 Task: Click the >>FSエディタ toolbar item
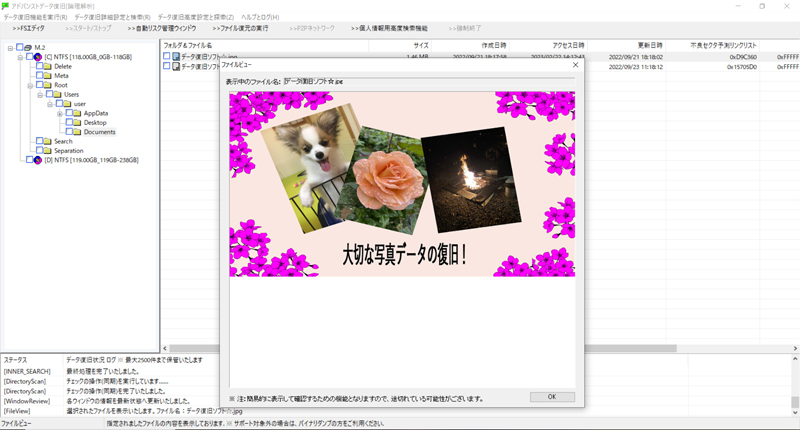(x=29, y=29)
